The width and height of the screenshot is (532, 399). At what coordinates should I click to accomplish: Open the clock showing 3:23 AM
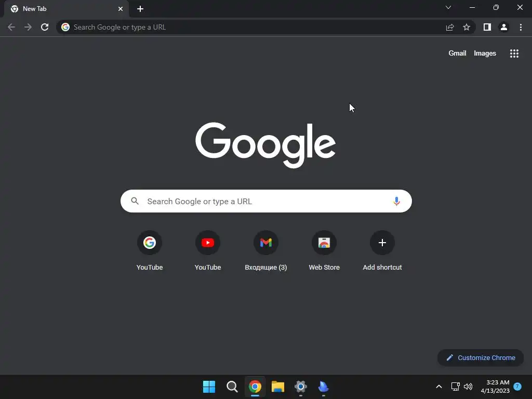pos(495,387)
